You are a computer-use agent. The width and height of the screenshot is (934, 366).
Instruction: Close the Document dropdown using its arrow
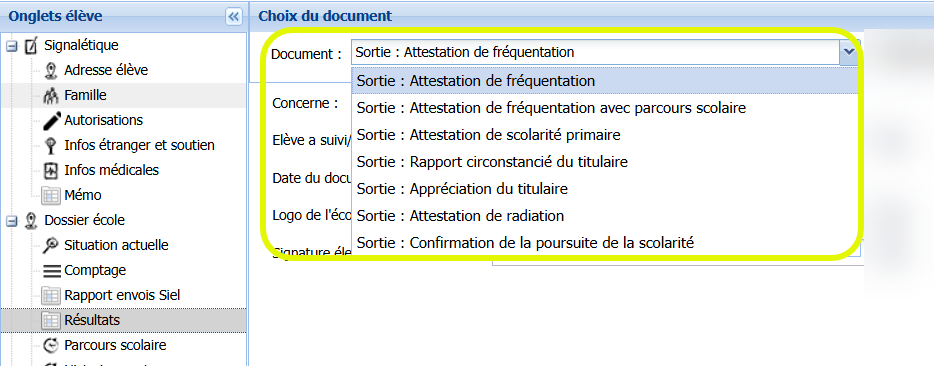click(x=848, y=52)
